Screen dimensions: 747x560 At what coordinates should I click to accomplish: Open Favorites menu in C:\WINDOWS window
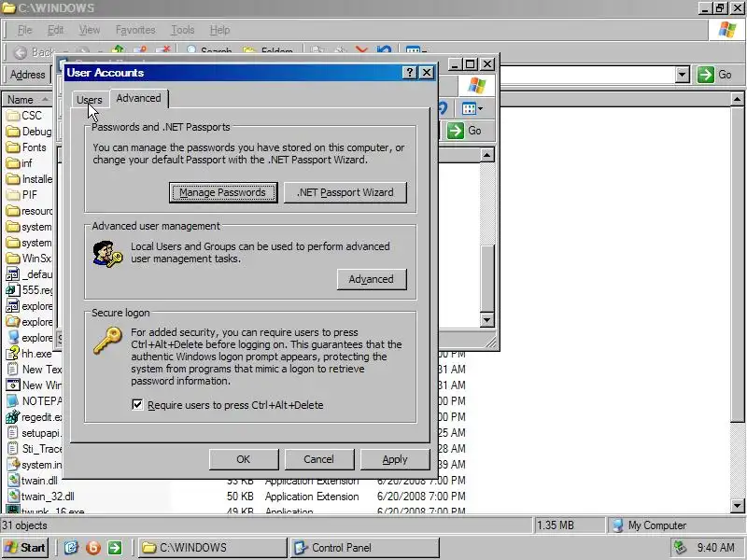[135, 30]
